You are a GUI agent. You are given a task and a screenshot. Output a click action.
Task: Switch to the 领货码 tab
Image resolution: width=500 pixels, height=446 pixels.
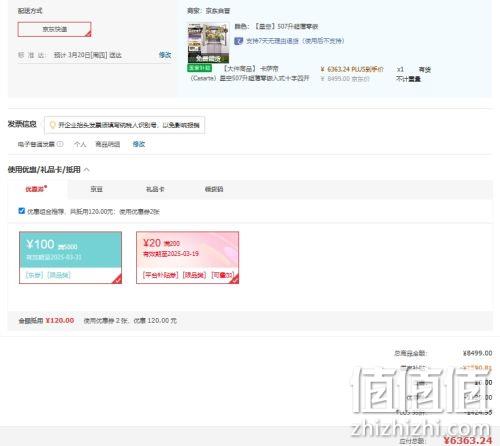pos(214,189)
